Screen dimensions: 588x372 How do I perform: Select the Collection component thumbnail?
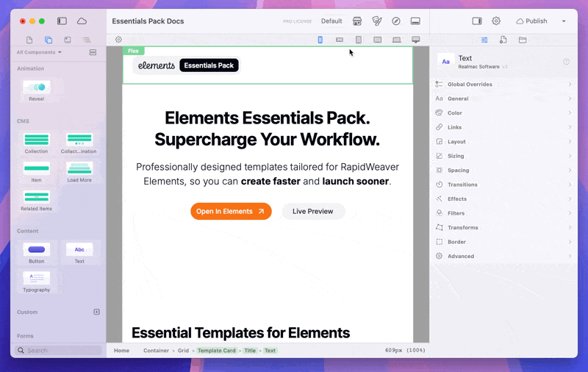tap(36, 140)
